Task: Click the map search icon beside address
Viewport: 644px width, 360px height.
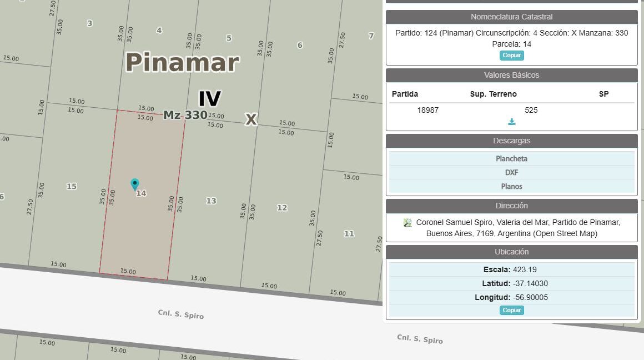Action: tap(407, 223)
